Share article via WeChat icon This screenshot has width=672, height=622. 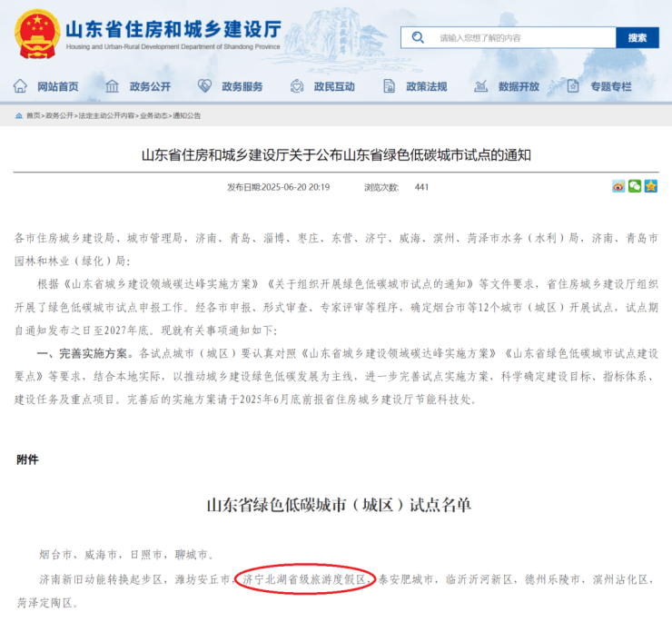pos(635,186)
